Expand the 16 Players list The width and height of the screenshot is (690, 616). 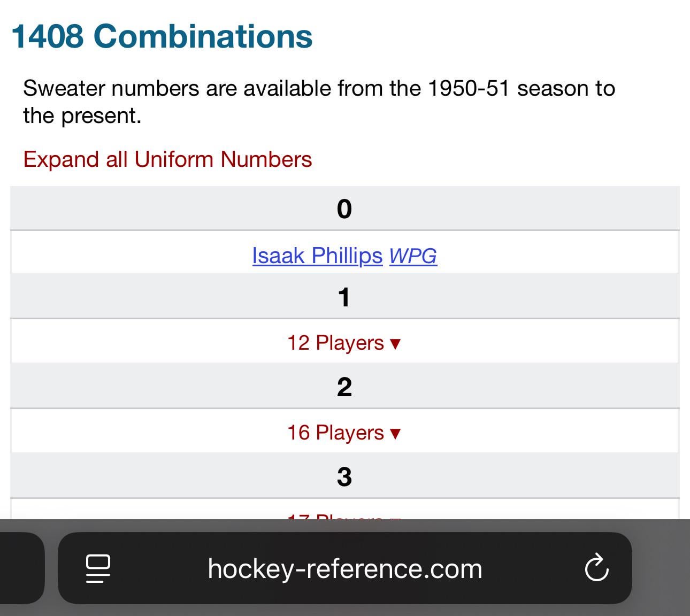[335, 433]
